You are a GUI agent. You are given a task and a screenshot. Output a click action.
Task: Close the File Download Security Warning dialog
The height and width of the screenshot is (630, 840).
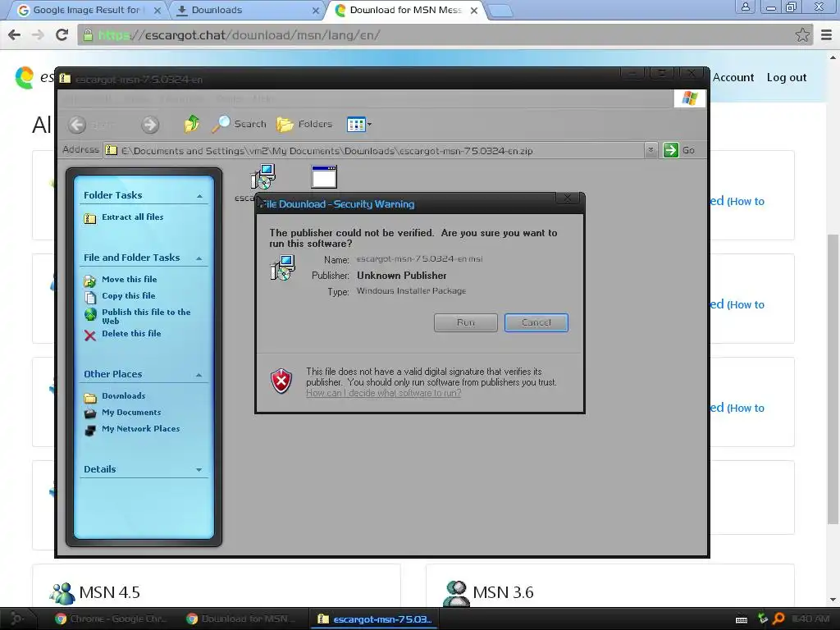(568, 199)
